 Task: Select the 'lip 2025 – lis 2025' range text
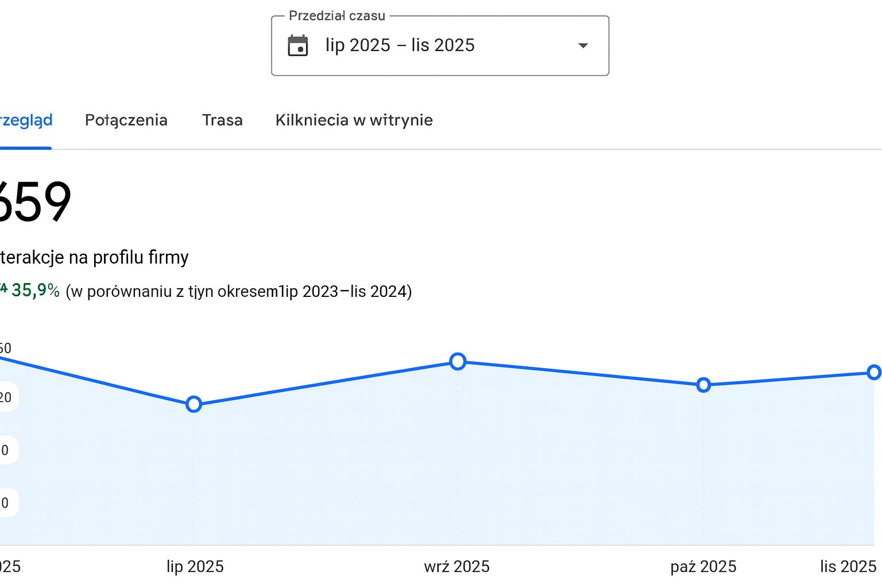click(x=400, y=45)
